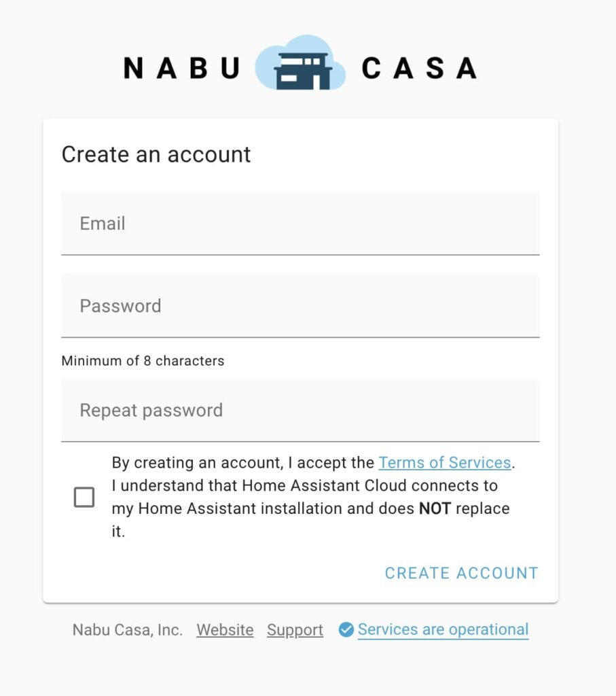This screenshot has width=616, height=696.
Task: Click the 'By creating an account' text
Action: point(197,463)
